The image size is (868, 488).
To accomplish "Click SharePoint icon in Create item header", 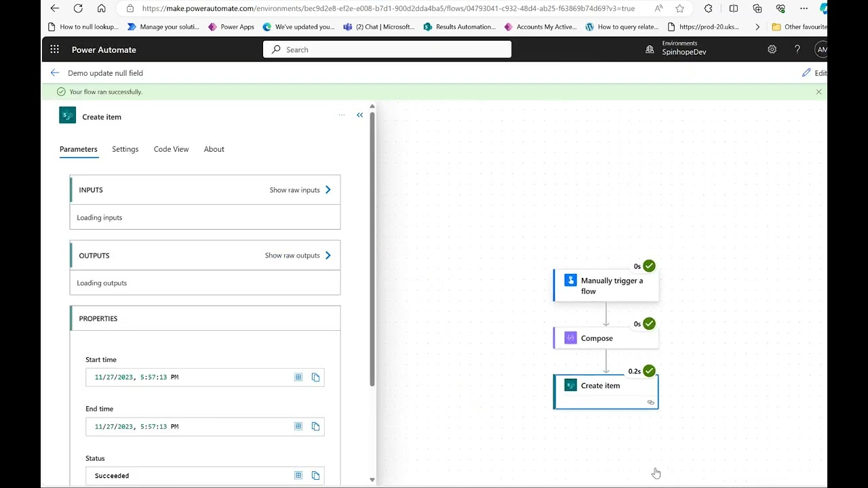I will [67, 115].
